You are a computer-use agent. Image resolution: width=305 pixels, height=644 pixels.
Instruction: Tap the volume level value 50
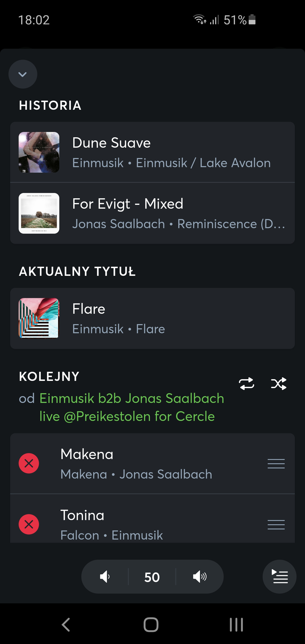(x=152, y=577)
